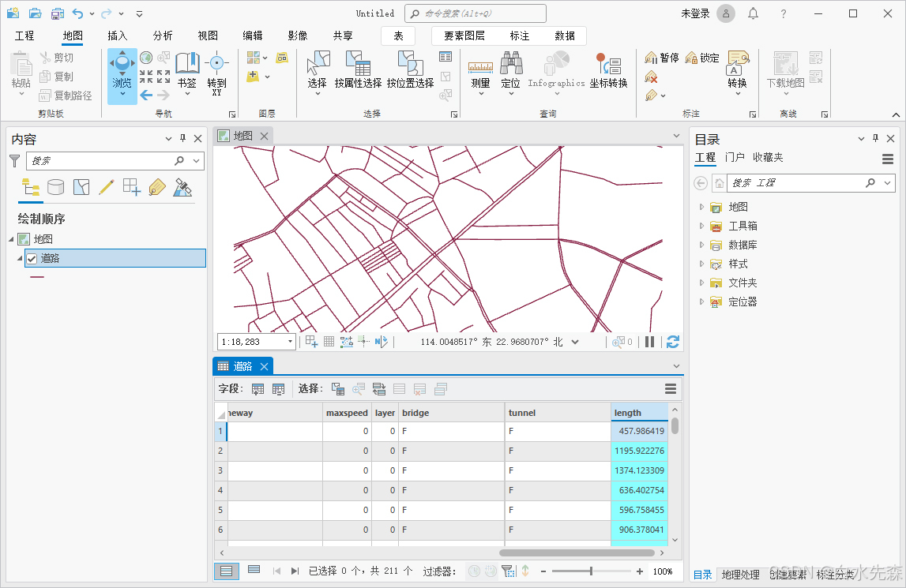Click the 道路 red line symbol

(37, 277)
